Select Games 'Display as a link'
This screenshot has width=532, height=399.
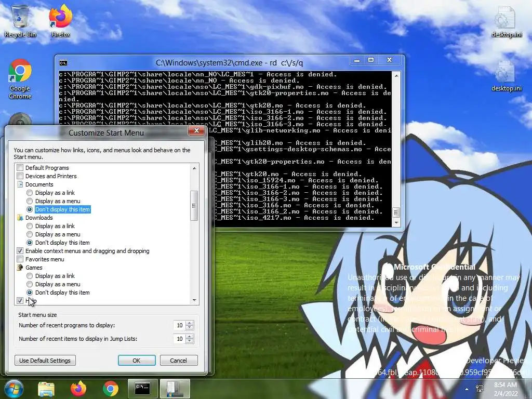[x=30, y=276]
